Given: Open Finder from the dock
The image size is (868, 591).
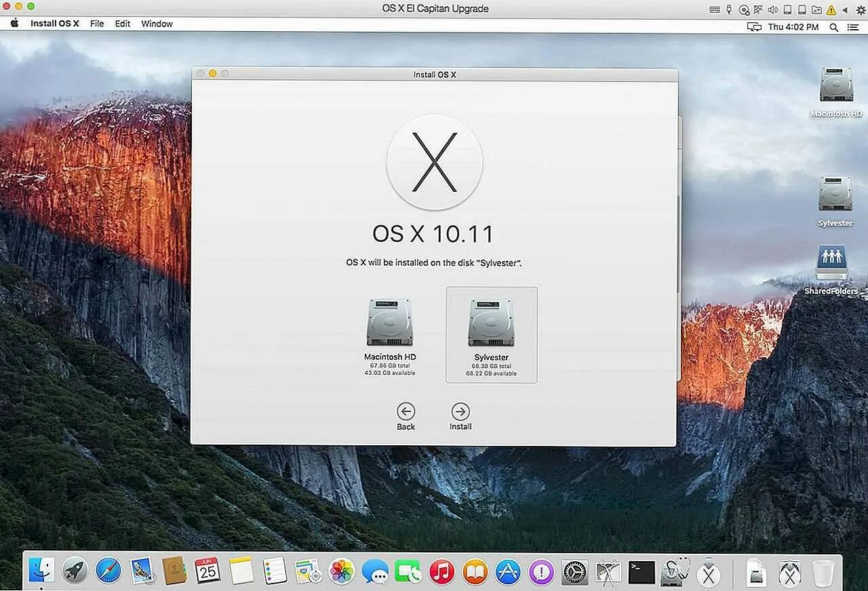Looking at the screenshot, I should (41, 571).
